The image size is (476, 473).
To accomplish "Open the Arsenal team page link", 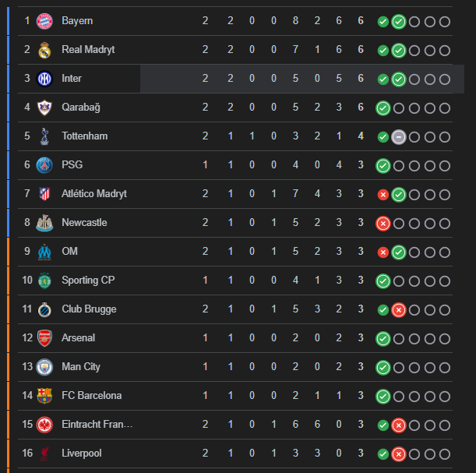I will pyautogui.click(x=79, y=338).
